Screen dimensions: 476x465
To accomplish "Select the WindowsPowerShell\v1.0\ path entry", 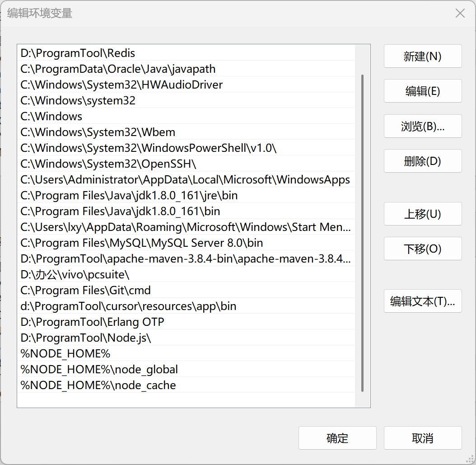I will click(186, 148).
